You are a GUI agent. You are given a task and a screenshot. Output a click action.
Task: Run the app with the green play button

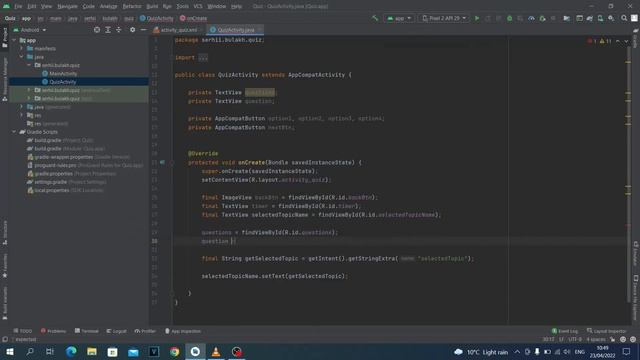477,18
